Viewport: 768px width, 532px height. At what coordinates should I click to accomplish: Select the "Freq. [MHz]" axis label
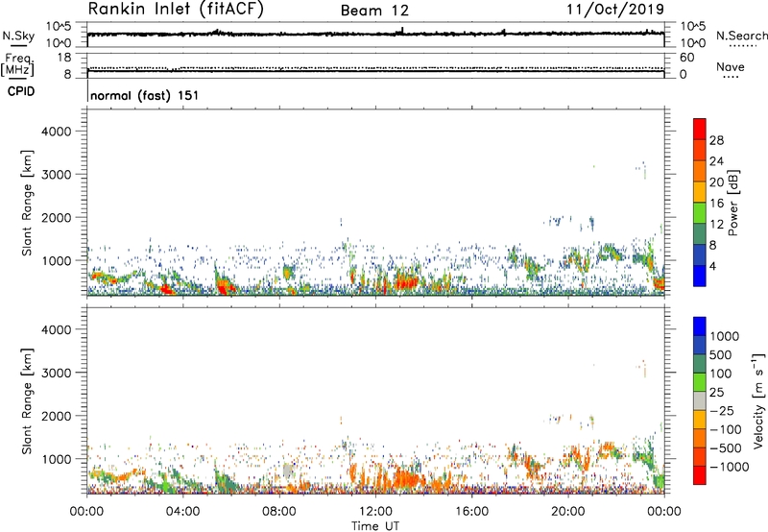17,64
